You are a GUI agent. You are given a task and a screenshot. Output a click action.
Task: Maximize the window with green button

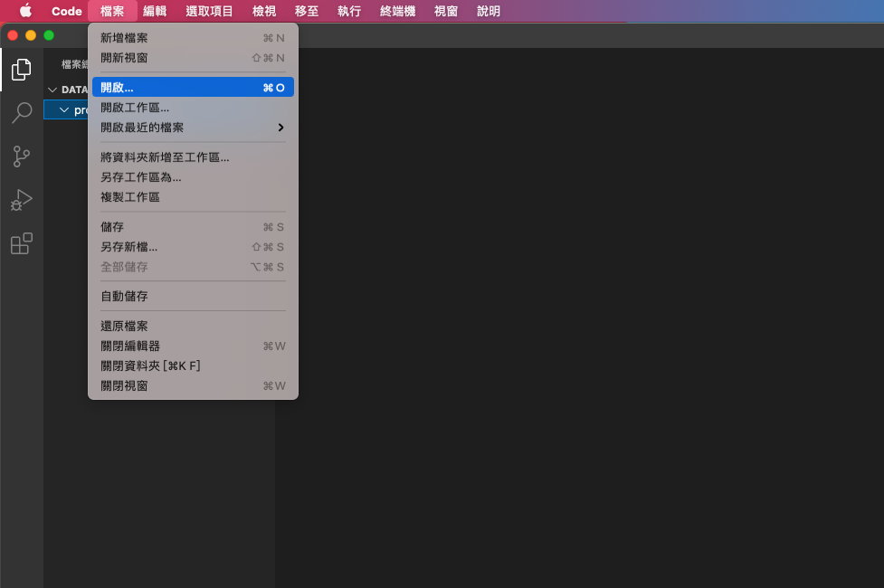click(49, 35)
